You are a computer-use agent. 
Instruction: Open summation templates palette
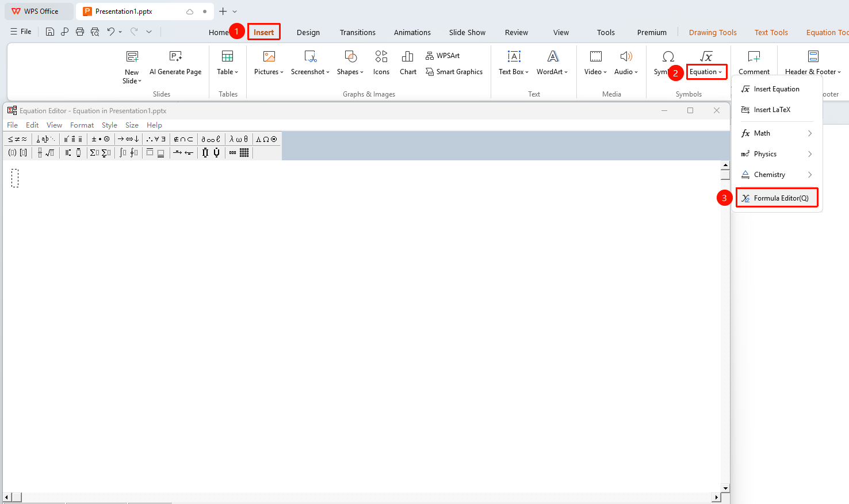coord(100,153)
